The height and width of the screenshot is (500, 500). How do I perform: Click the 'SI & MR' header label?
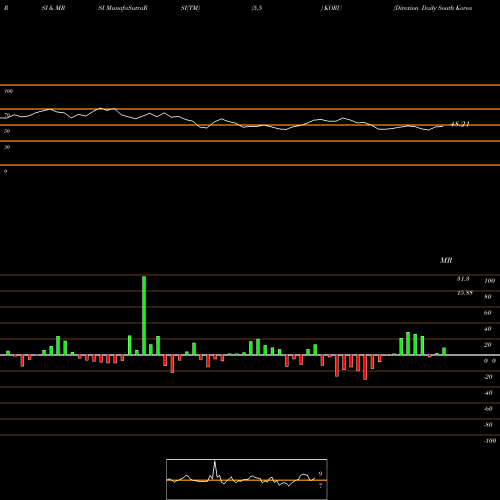[53, 8]
